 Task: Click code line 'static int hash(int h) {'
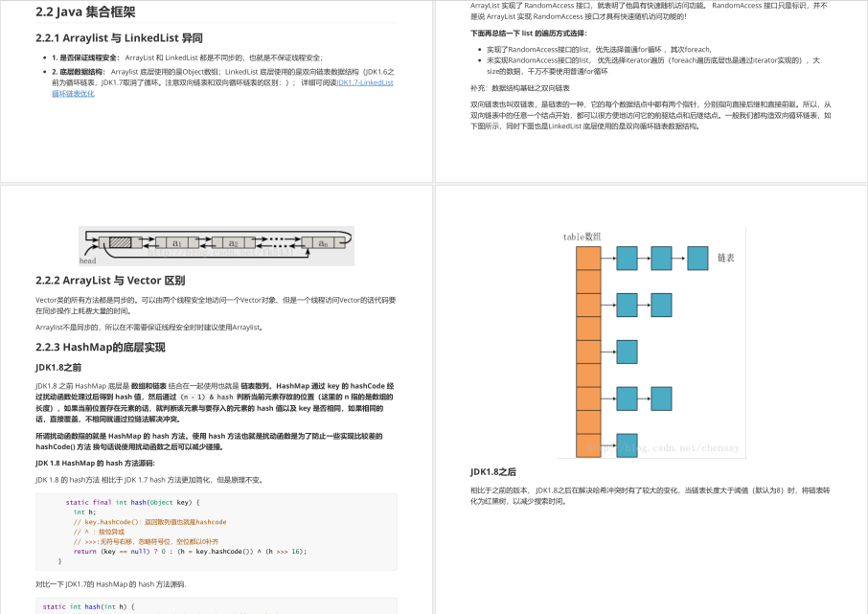click(x=88, y=606)
